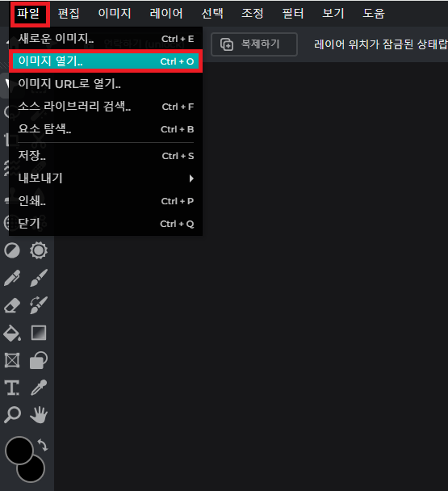Expand the 내보내기 submenu

coord(106,178)
